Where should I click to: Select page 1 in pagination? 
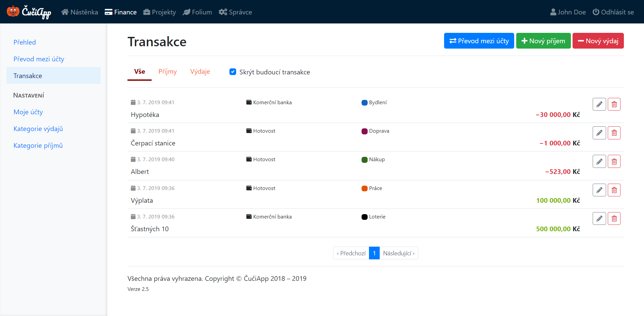pos(374,253)
